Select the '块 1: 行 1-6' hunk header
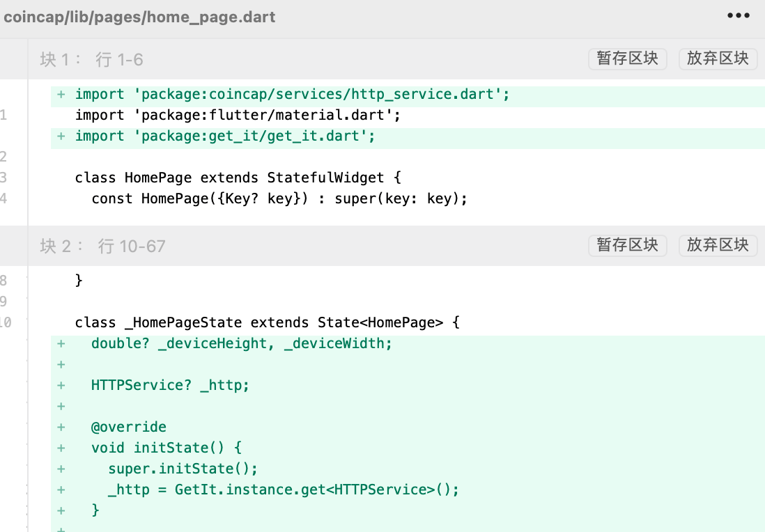Screen dimensions: 765x532 coord(92,60)
